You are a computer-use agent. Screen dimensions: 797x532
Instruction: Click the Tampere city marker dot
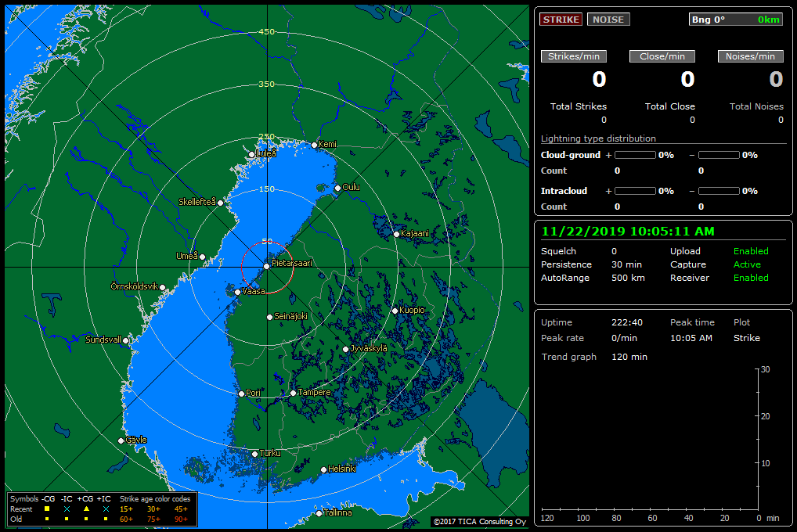coord(293,393)
